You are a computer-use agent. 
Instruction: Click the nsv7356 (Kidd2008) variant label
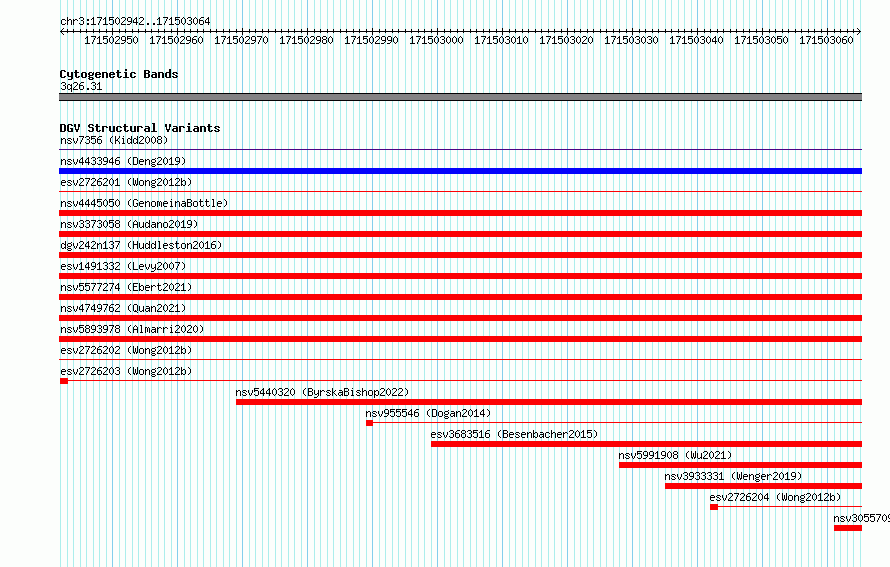pos(114,140)
